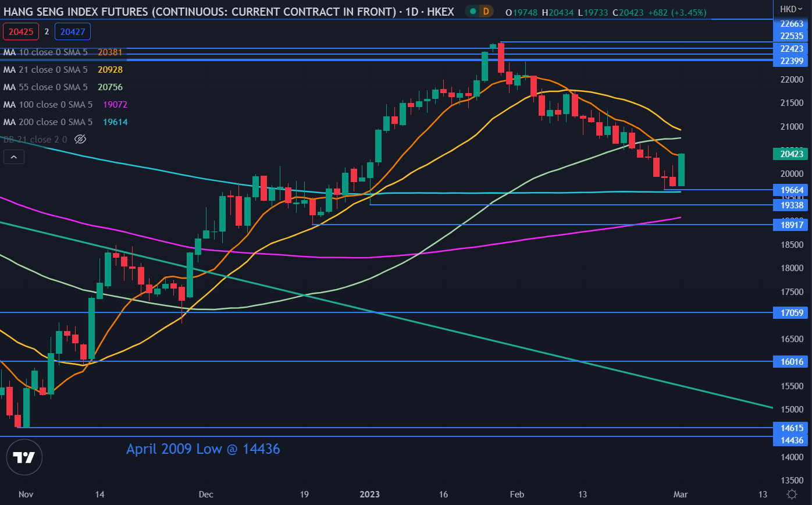Viewport: 812px width, 505px height.
Task: Click the 22663 price label
Action: coord(792,24)
